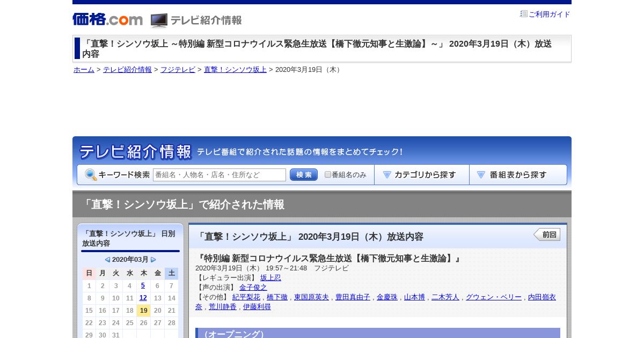Screen dimensions: 644x338
Task: Open performer link 橋下徹
Action: click(277, 297)
